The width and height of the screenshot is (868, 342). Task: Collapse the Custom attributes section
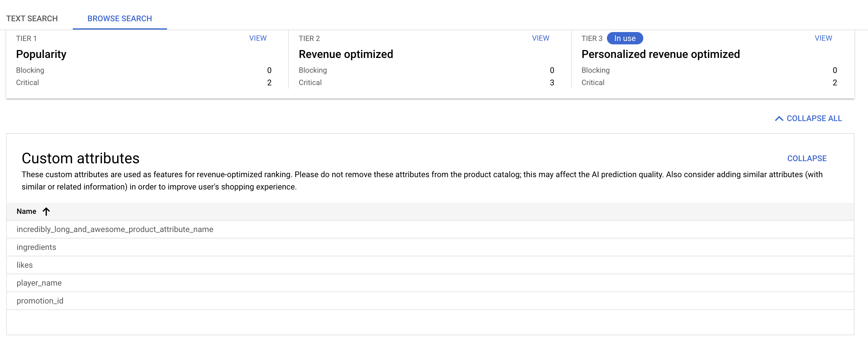point(807,158)
